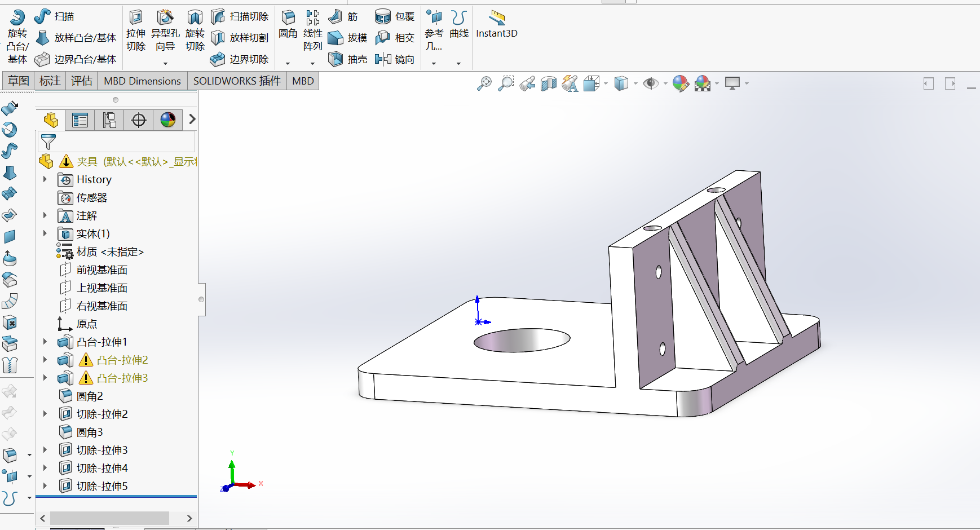Click the Curves (曲线) tool
980x530 pixels.
click(459, 25)
